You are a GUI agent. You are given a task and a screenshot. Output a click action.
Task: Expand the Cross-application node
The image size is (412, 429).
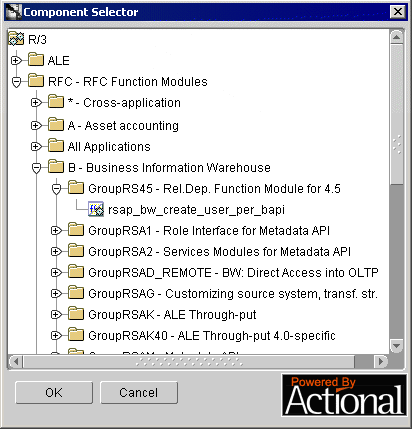[x=36, y=103]
